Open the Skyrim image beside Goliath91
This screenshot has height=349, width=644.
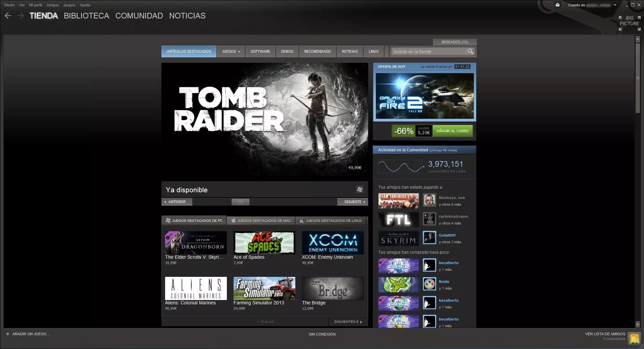[399, 238]
